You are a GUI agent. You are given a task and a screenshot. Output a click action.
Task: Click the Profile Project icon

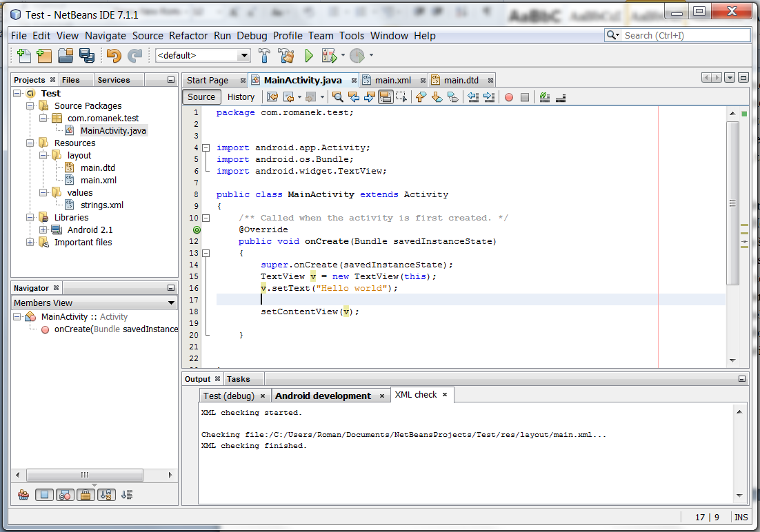pyautogui.click(x=357, y=56)
